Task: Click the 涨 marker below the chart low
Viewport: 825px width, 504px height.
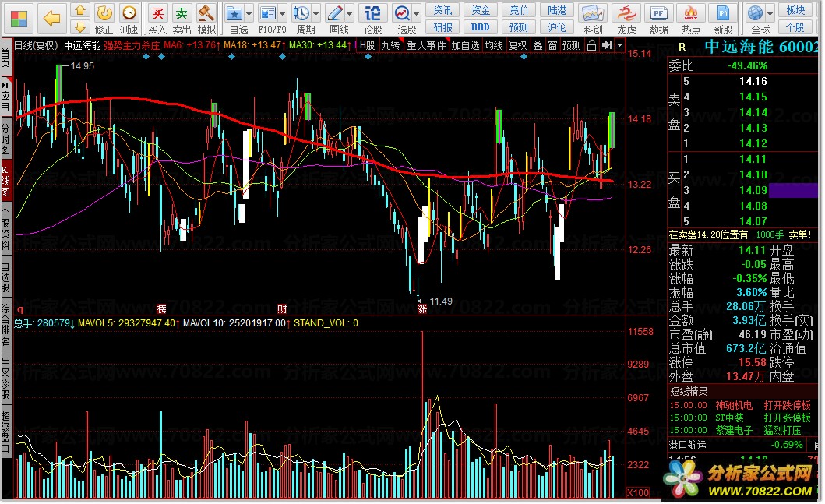Action: point(422,309)
